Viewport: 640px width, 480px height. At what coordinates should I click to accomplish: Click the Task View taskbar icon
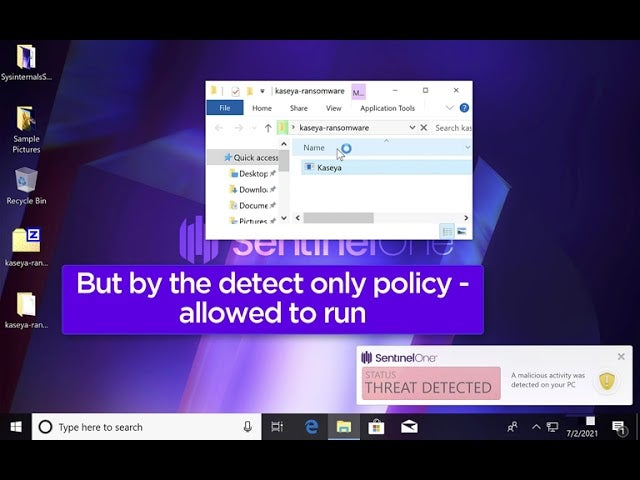click(x=278, y=427)
